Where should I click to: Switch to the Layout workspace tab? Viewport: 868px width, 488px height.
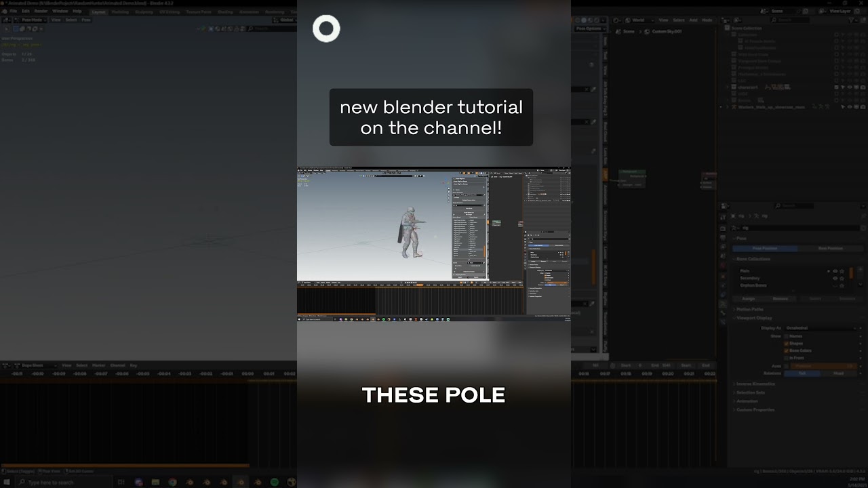coord(98,12)
